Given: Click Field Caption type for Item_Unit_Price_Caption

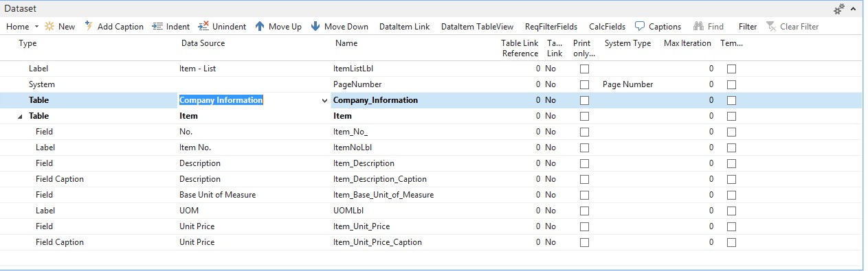Looking at the screenshot, I should pyautogui.click(x=60, y=242).
